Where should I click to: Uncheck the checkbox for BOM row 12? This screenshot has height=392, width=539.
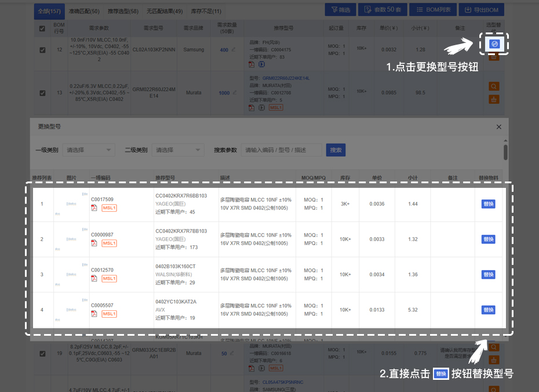[x=42, y=50]
